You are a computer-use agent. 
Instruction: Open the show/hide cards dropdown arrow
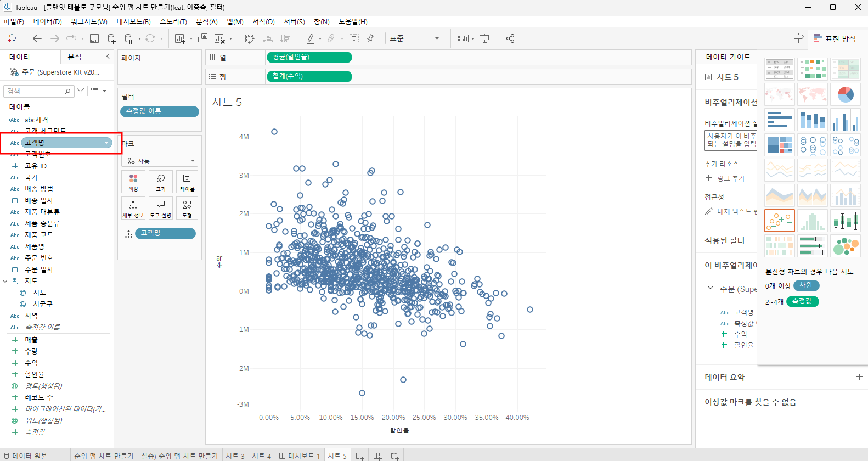(472, 38)
